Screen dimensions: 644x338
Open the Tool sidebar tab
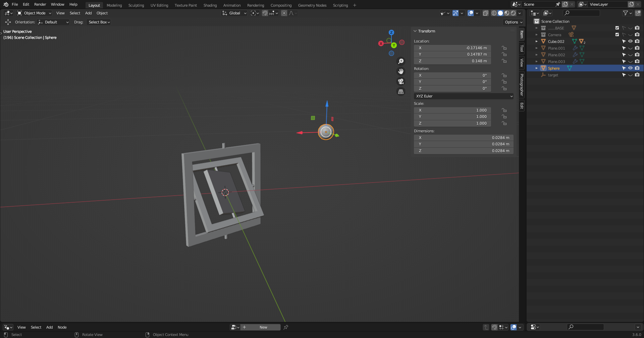[522, 48]
